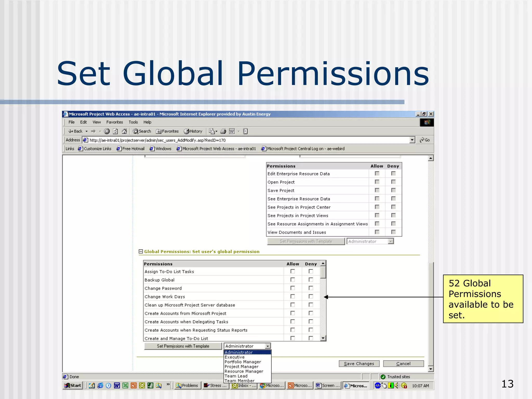Go to the Home page icon
Image resolution: width=532 pixels, height=399 pixels.
pyautogui.click(x=124, y=131)
